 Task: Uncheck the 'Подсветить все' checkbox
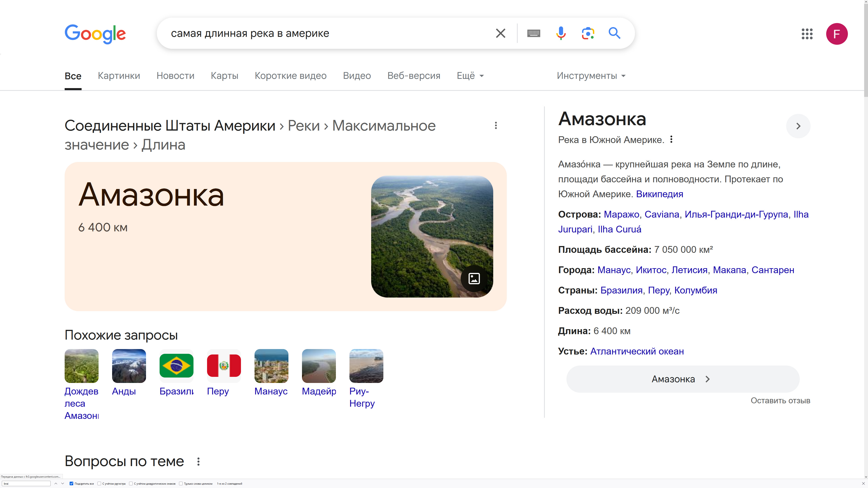click(x=71, y=484)
